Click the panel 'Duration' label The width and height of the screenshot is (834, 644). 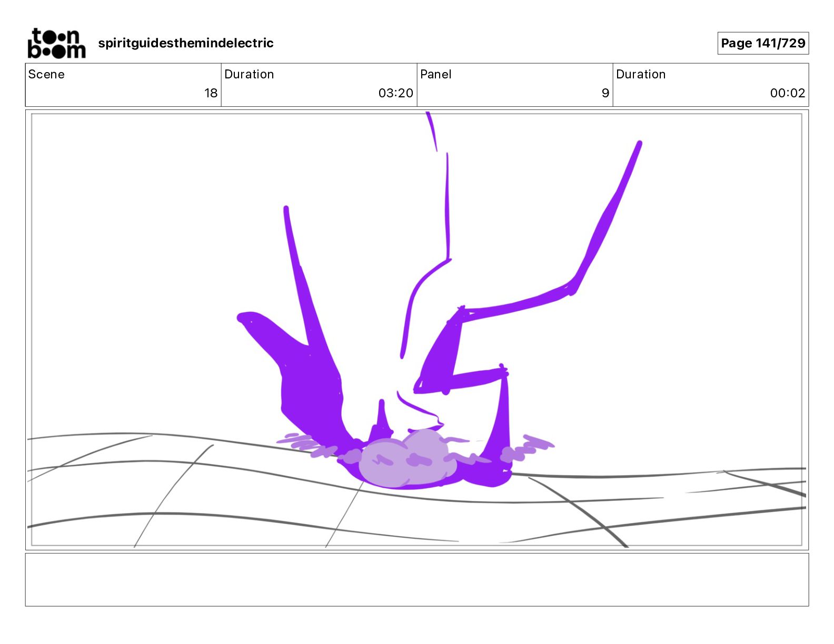[x=641, y=74]
